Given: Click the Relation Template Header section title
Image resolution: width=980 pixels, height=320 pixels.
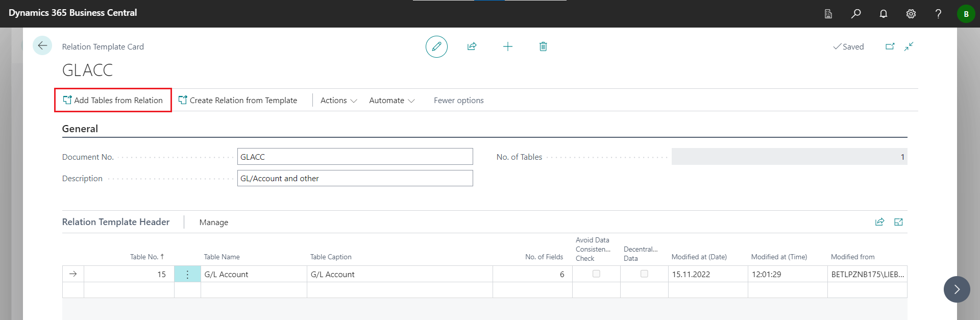Looking at the screenshot, I should 116,222.
